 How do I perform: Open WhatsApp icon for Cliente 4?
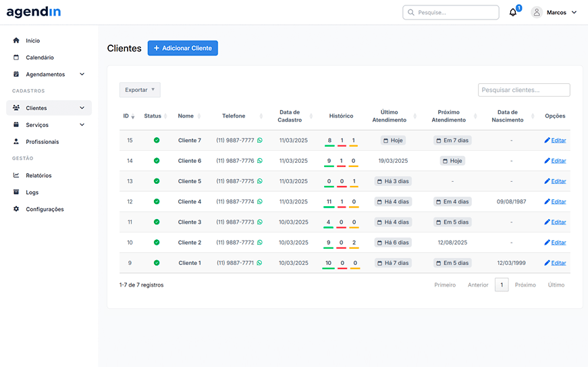click(260, 201)
